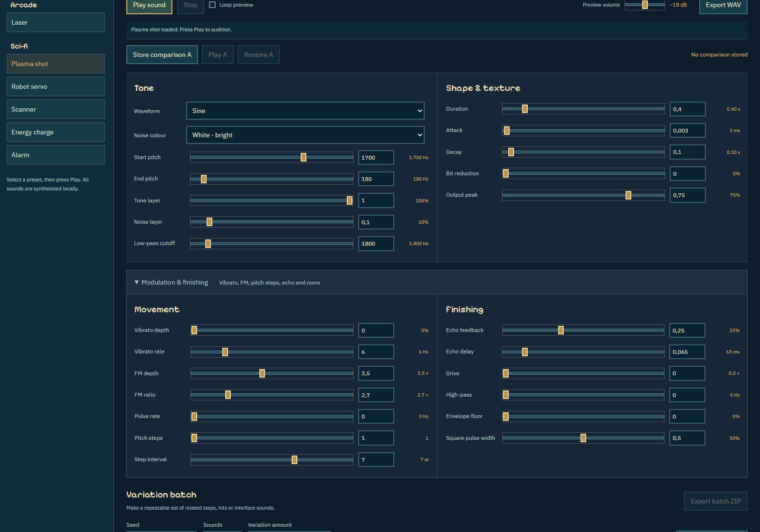The image size is (760, 532).
Task: Click the Step interval slider handle
Action: pos(294,459)
